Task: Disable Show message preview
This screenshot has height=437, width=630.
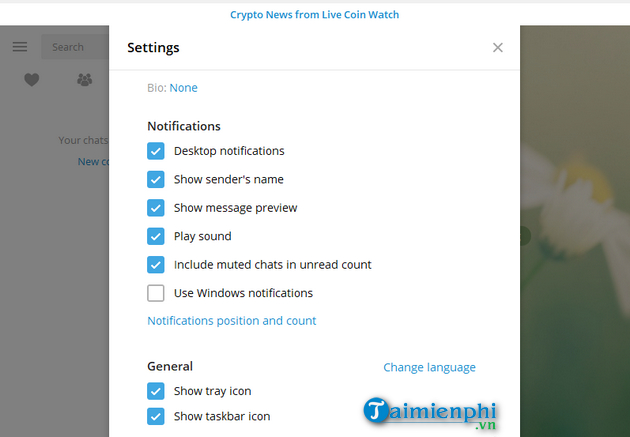Action: point(156,208)
